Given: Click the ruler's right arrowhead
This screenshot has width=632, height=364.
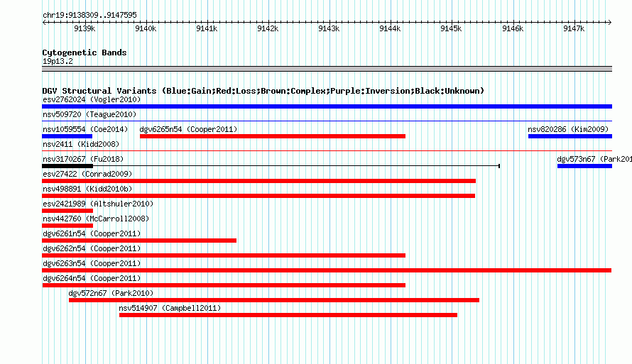Looking at the screenshot, I should (610, 22).
